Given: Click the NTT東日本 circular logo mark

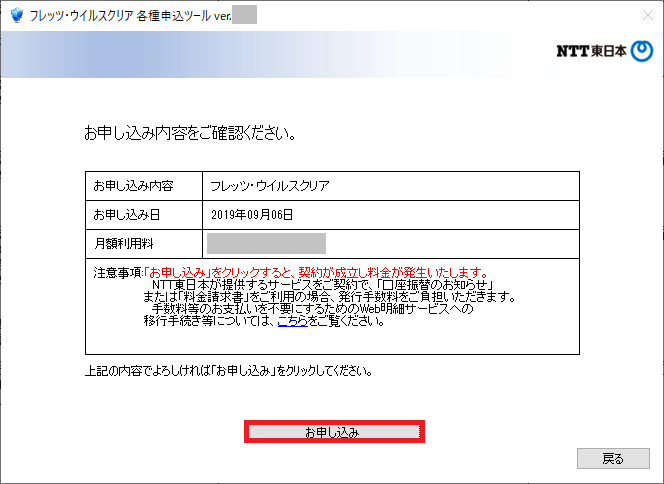Looking at the screenshot, I should [x=643, y=51].
